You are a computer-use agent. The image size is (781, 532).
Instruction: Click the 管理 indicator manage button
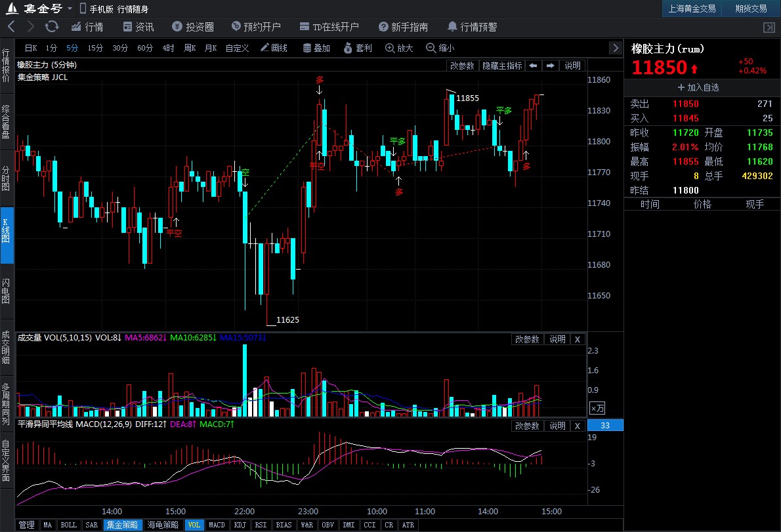(27, 525)
